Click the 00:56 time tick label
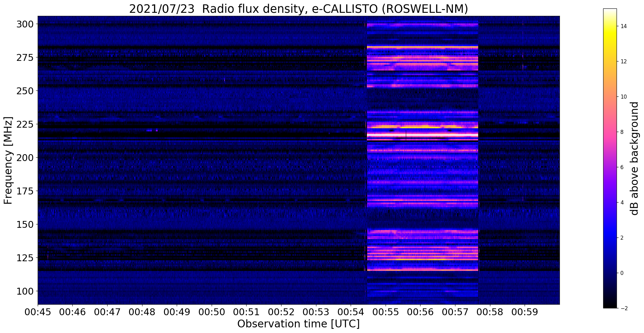The image size is (644, 333). [421, 312]
